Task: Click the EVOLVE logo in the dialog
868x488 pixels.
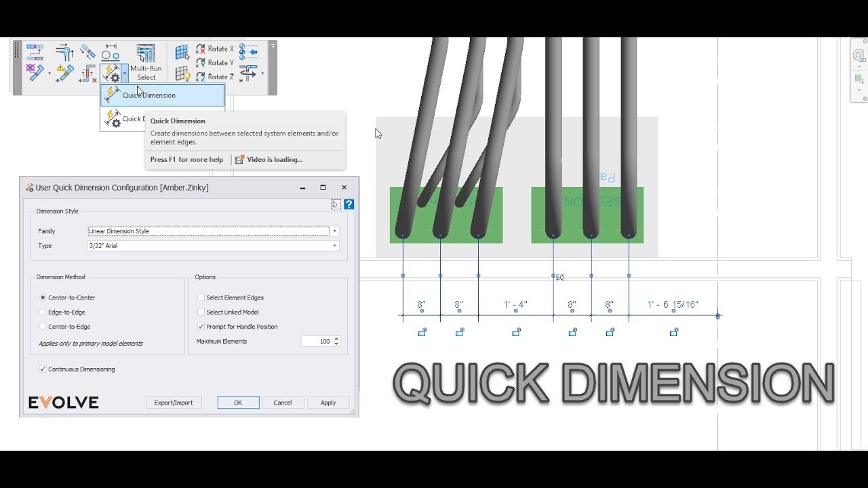Action: coord(64,403)
